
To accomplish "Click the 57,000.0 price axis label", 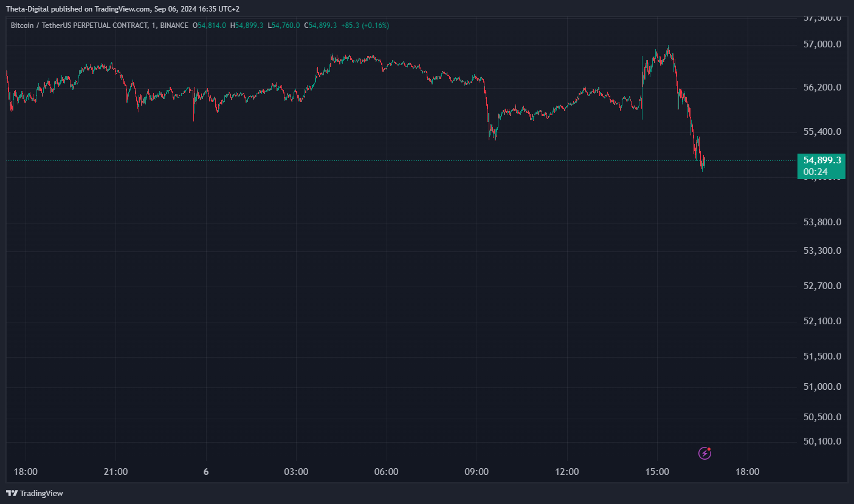I will pos(822,44).
